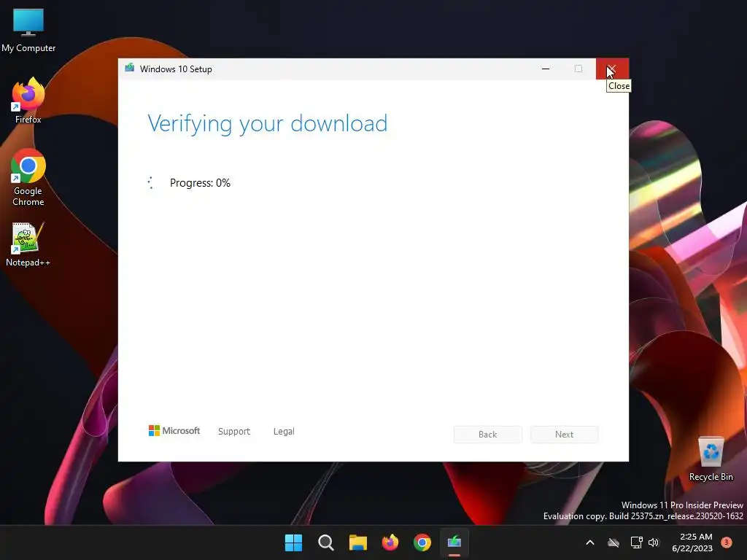Open notification badge showing 3
This screenshot has height=560, width=747.
727,542
